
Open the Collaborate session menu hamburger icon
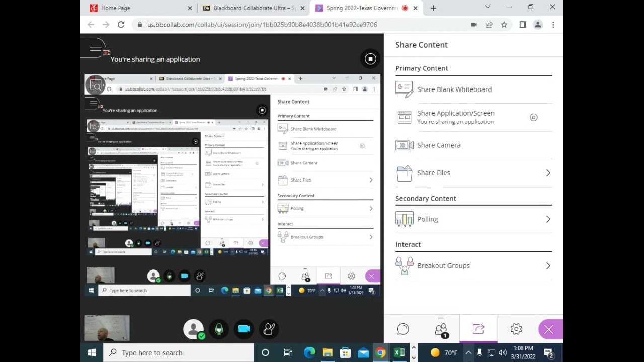95,48
